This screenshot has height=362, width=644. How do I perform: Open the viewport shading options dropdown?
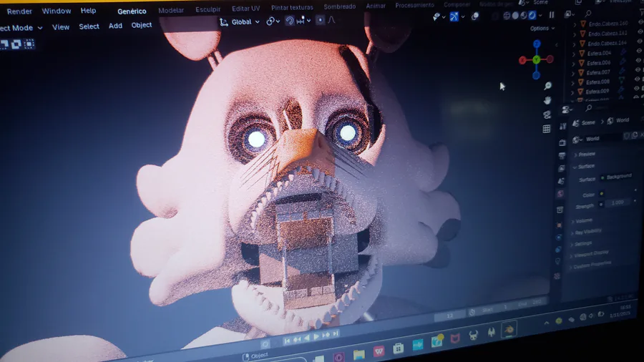tap(540, 15)
